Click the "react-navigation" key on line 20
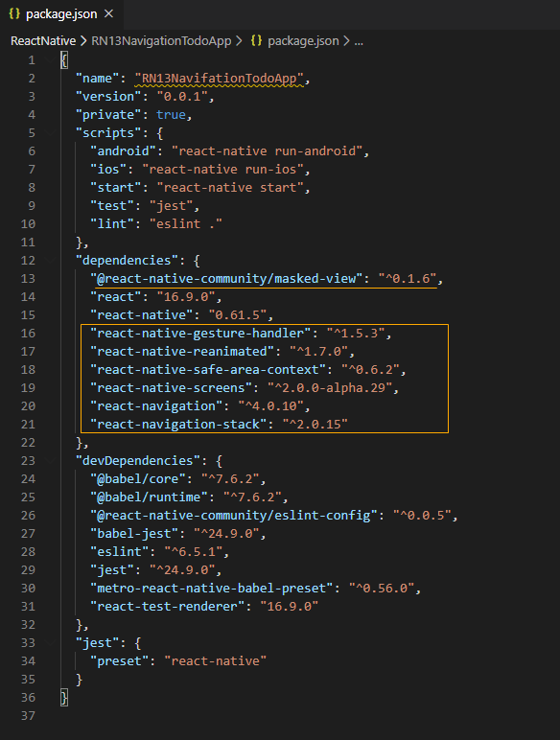 156,406
